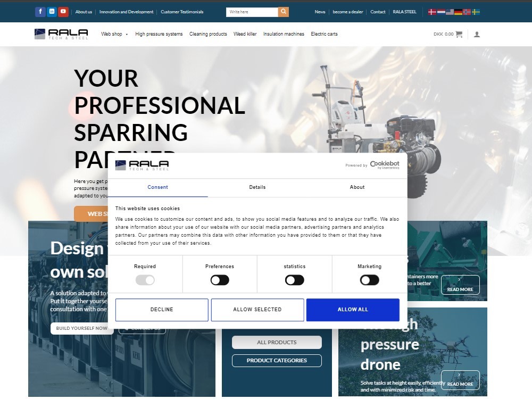
Task: Toggle the Marketing cookie switch
Action: (x=370, y=280)
